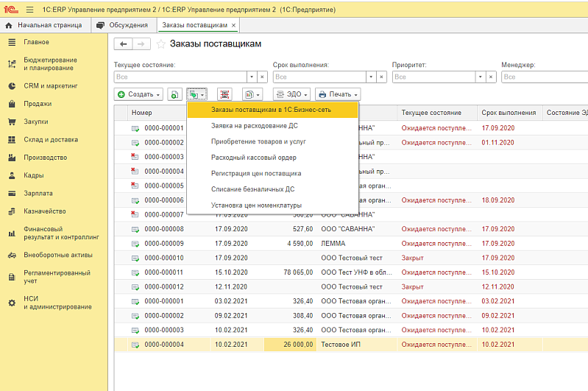Open the reports icon dropdown before ЭДО
588x391 pixels.
[252, 94]
